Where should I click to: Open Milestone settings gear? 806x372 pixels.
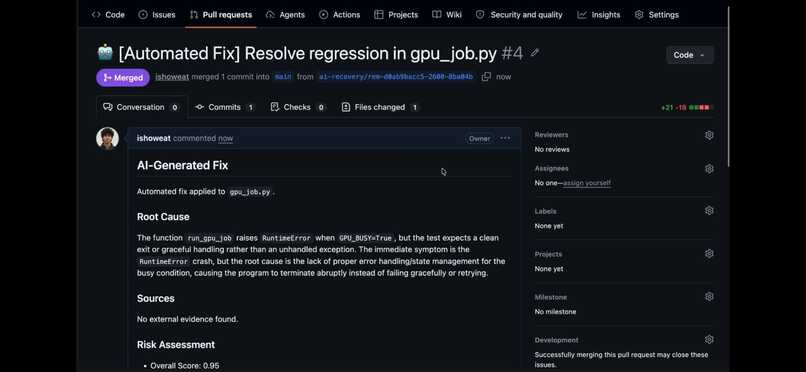pyautogui.click(x=709, y=296)
